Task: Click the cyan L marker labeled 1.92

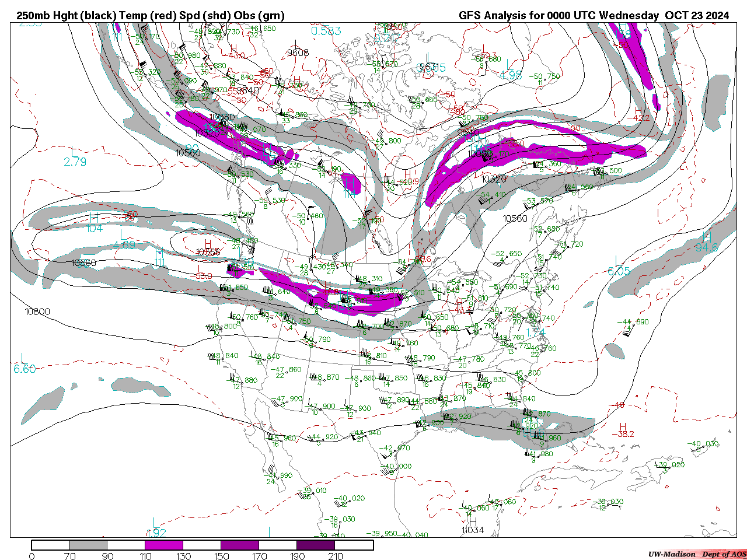Action: coord(154,522)
